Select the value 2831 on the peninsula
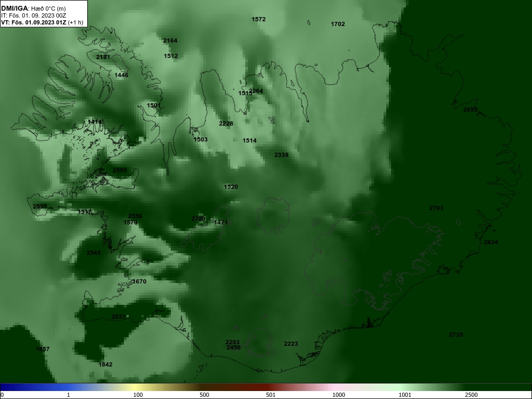 (x=119, y=317)
